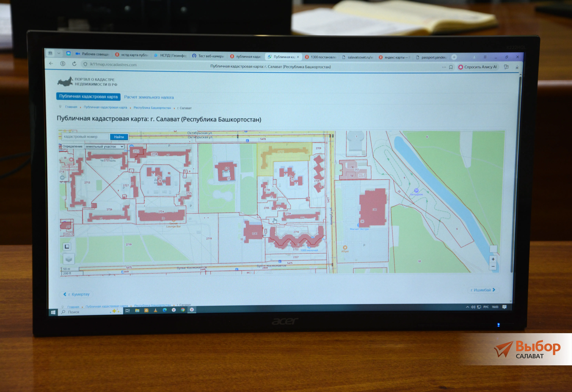Click the site protection shield icon in address bar
Screen dimensions: 572x392
pos(85,64)
